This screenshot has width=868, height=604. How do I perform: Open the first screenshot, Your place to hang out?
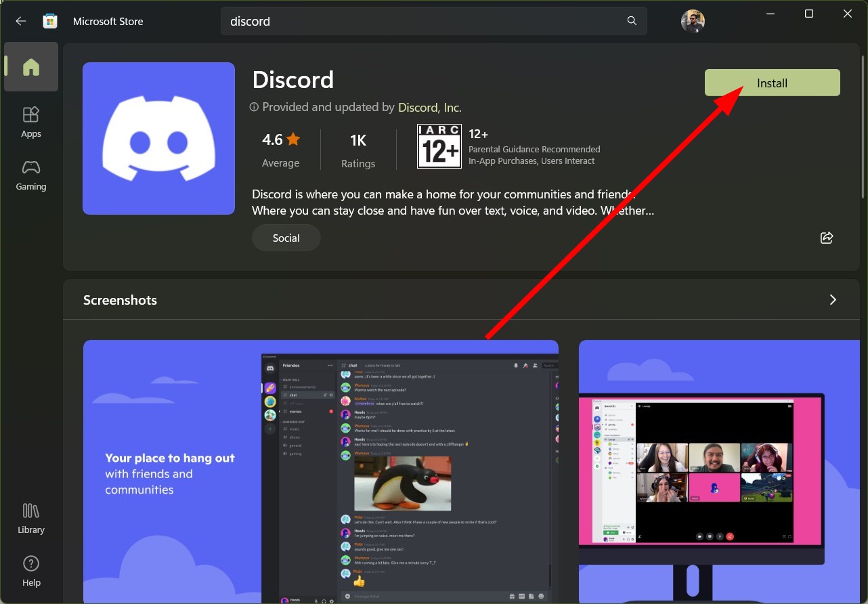click(x=321, y=472)
